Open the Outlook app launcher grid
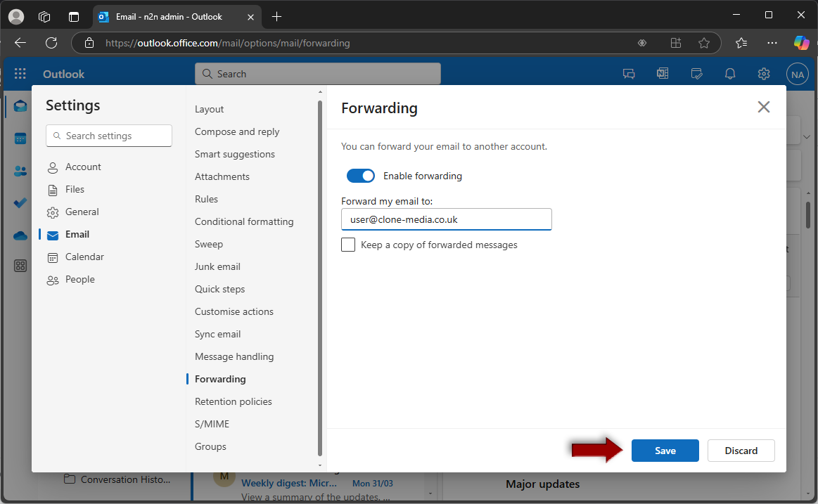Screen dimensions: 818x504 point(20,74)
